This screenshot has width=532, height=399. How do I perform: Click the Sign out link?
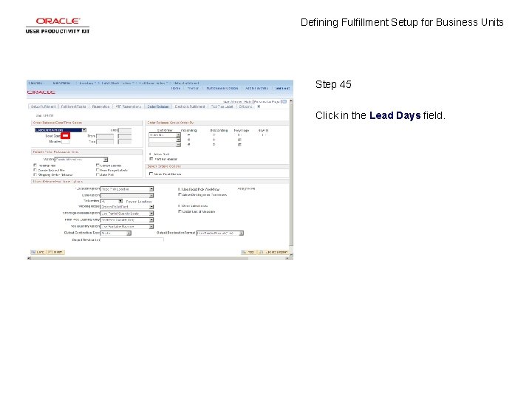click(282, 88)
